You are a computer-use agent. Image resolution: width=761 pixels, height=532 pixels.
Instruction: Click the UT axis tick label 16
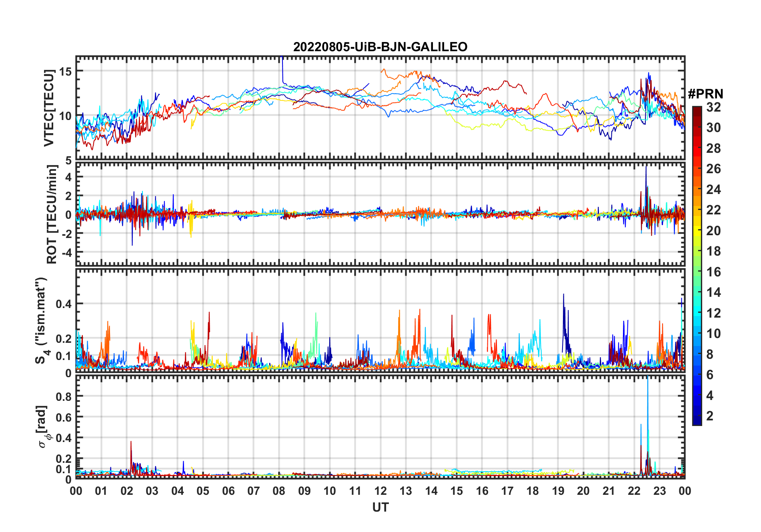482,491
